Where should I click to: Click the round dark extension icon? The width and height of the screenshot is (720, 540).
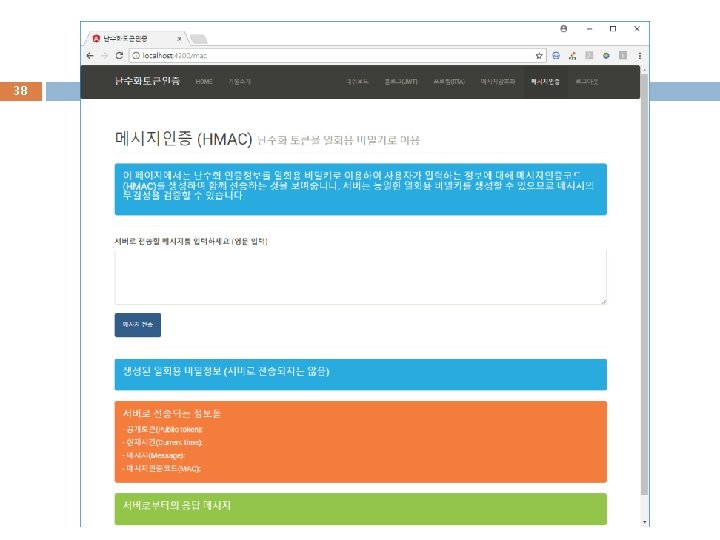tap(606, 56)
